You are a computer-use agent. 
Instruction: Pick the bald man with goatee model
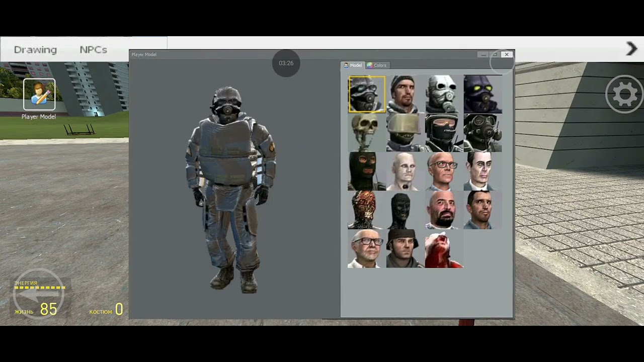(x=444, y=210)
